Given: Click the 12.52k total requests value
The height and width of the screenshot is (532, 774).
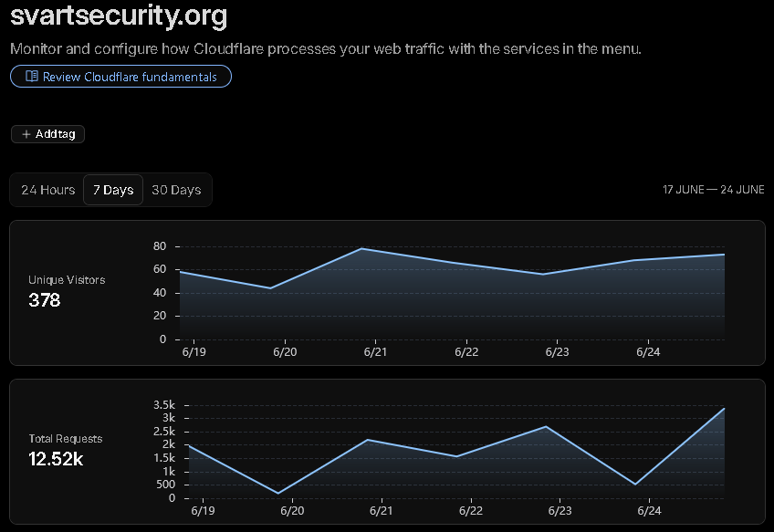Looking at the screenshot, I should (56, 459).
